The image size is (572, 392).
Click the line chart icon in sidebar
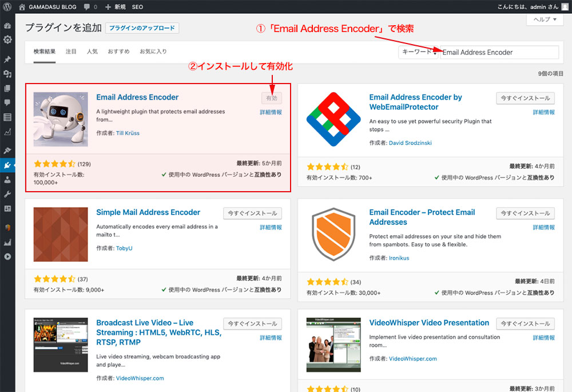coord(7,132)
